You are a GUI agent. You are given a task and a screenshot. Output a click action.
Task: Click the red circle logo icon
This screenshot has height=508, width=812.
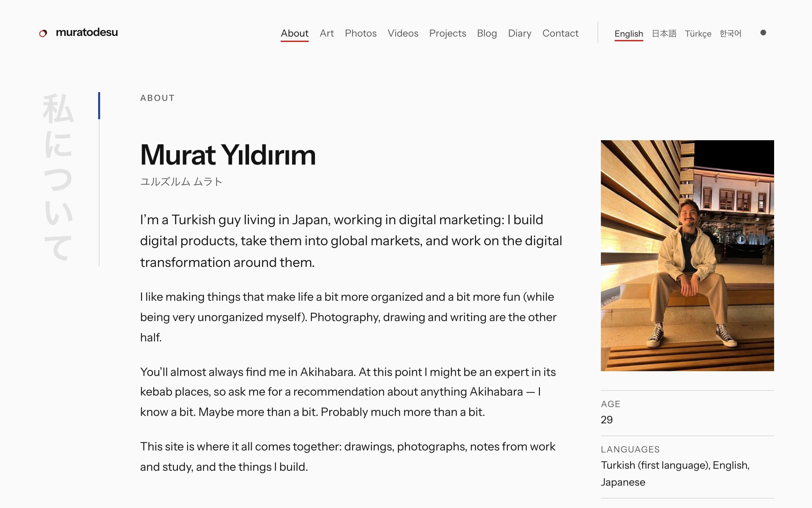coord(43,33)
